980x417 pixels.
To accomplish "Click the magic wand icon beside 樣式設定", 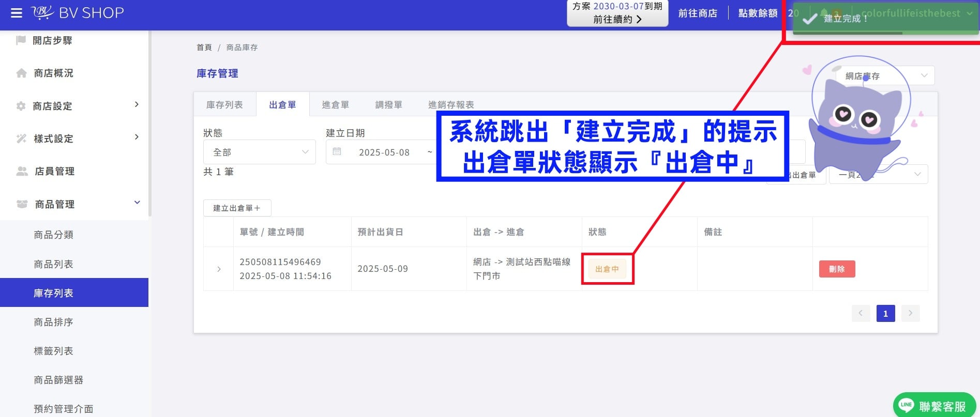I will pyautogui.click(x=21, y=138).
